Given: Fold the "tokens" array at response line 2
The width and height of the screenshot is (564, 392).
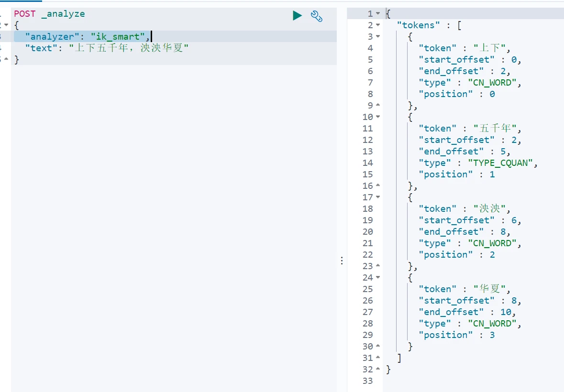Looking at the screenshot, I should click(378, 25).
